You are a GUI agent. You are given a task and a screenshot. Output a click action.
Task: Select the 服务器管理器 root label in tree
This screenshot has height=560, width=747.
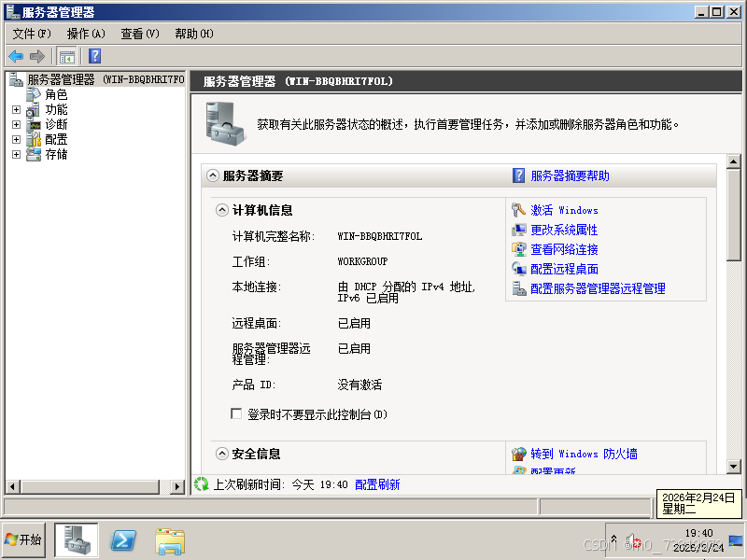(106, 79)
